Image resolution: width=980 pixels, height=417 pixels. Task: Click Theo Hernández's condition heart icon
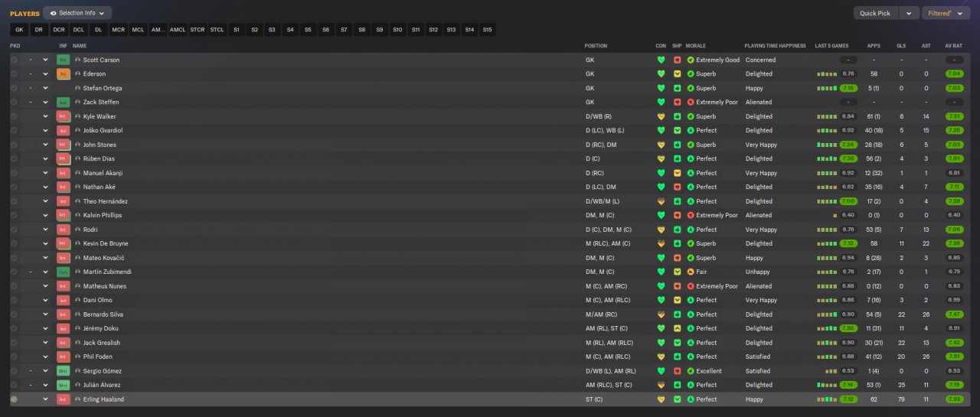click(x=661, y=201)
